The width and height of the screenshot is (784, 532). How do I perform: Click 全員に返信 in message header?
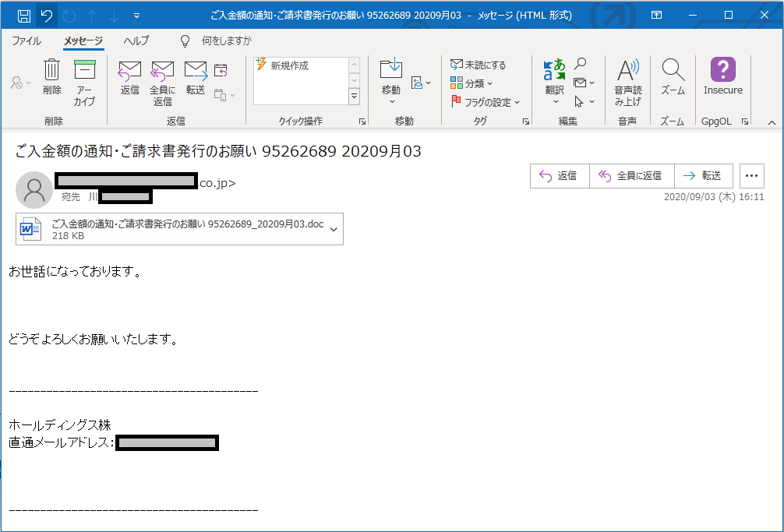pos(631,176)
